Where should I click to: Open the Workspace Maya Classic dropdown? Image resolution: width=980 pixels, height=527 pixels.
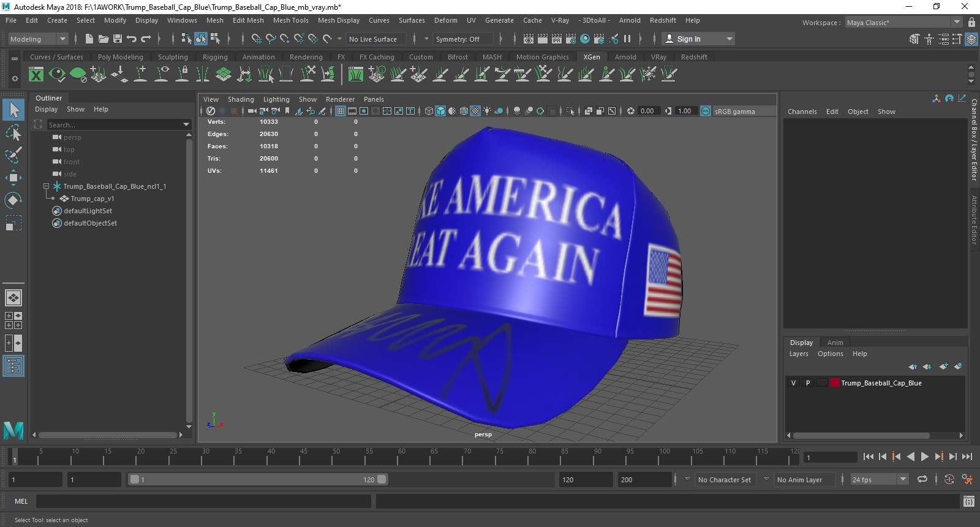[903, 22]
